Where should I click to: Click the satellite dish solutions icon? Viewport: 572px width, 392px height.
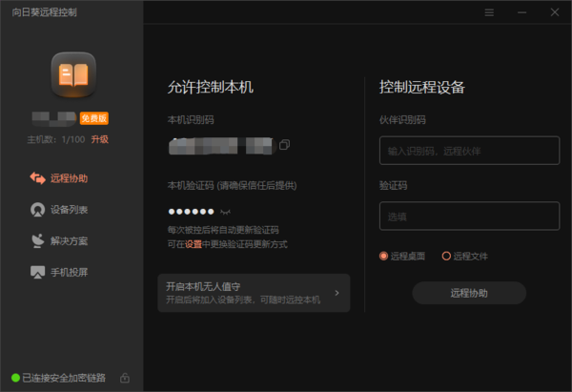click(37, 241)
